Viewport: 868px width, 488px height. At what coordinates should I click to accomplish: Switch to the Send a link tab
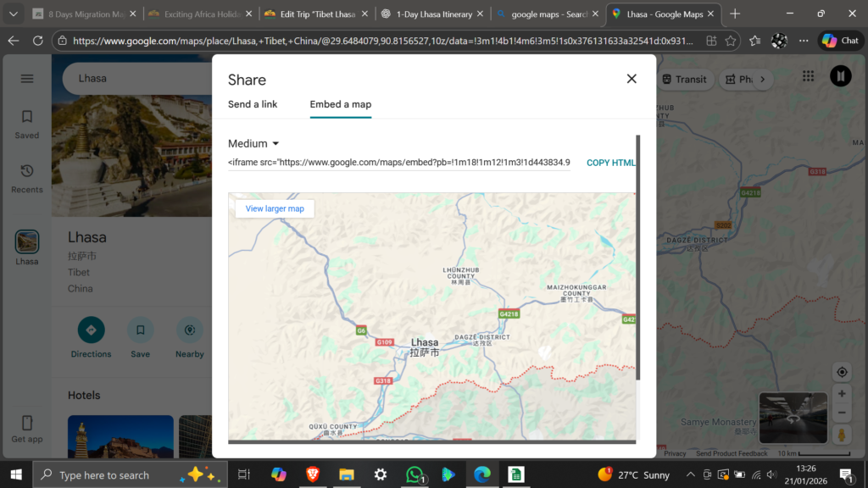tap(253, 104)
